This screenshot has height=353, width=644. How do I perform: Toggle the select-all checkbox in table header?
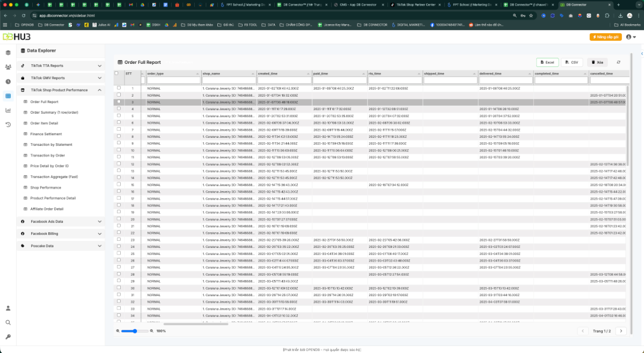click(x=116, y=73)
